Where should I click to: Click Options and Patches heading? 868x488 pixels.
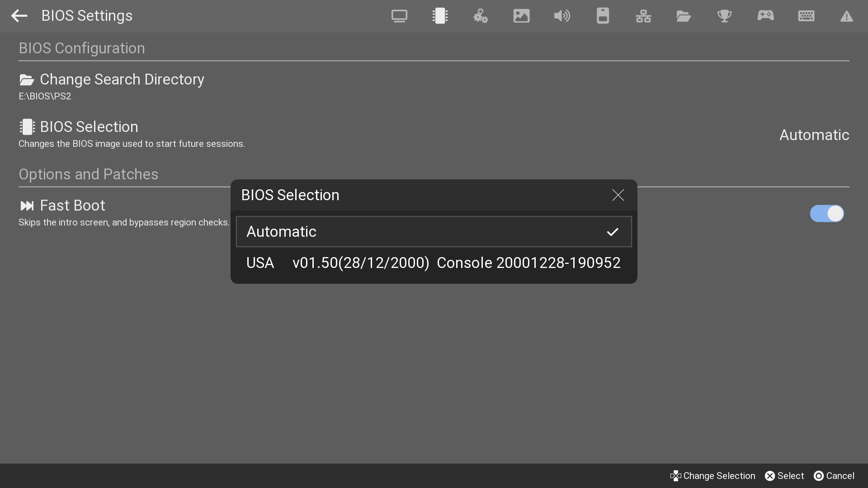pyautogui.click(x=88, y=174)
